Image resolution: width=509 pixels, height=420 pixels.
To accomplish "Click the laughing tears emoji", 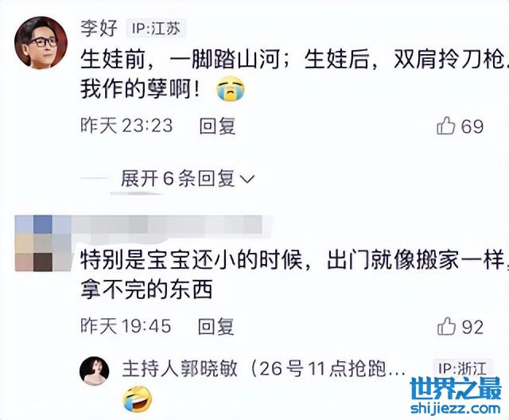I will 138,399.
